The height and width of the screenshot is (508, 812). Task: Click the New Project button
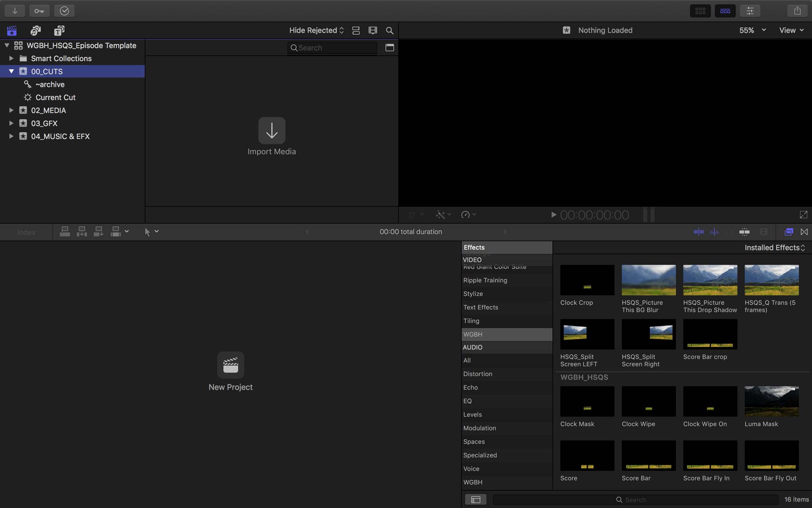pos(231,365)
